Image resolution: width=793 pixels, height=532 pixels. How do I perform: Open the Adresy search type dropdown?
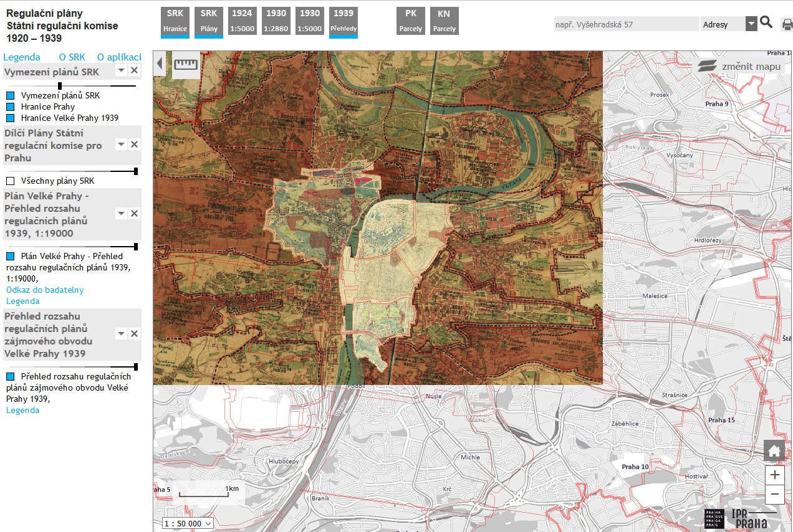751,24
